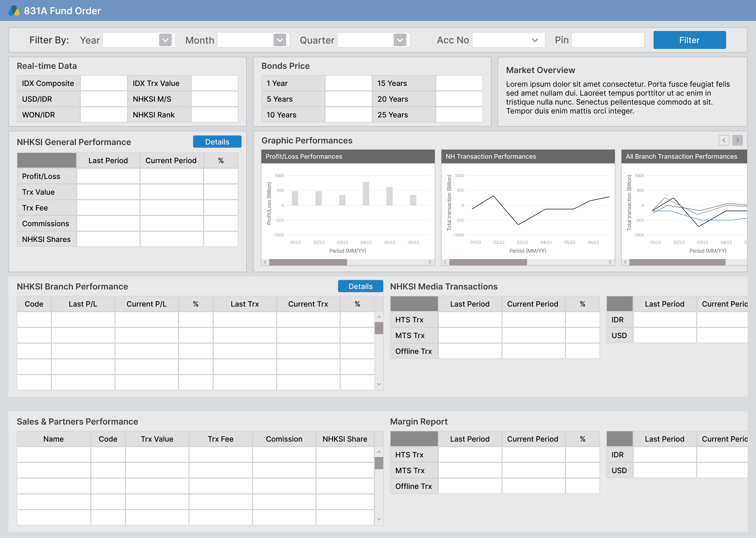Click the 831A Fund Order app logo
The image size is (756, 538).
pyautogui.click(x=14, y=11)
